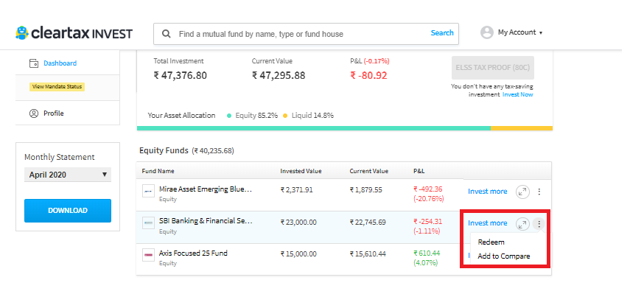Click the Invested Value column header
Screen dimensions: 644x308
[301, 171]
